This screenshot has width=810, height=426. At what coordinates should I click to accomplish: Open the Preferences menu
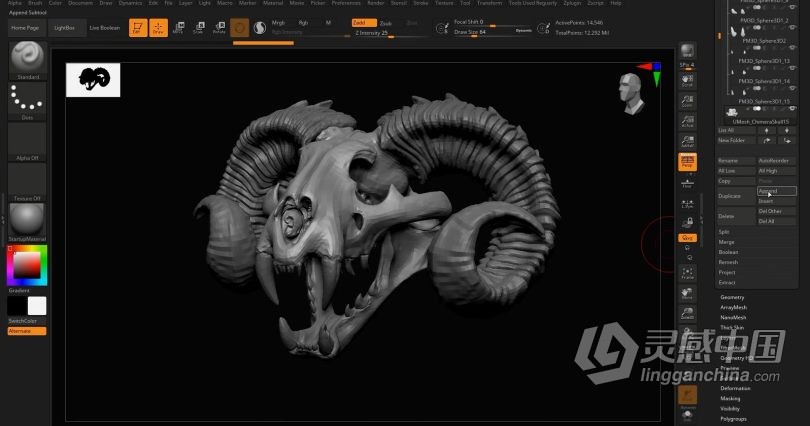pyautogui.click(x=346, y=3)
